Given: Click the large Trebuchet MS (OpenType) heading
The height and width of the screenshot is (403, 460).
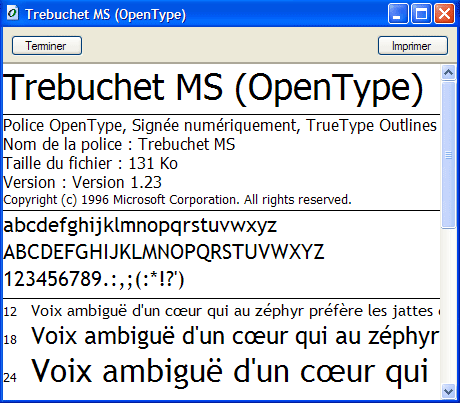Looking at the screenshot, I should point(213,88).
